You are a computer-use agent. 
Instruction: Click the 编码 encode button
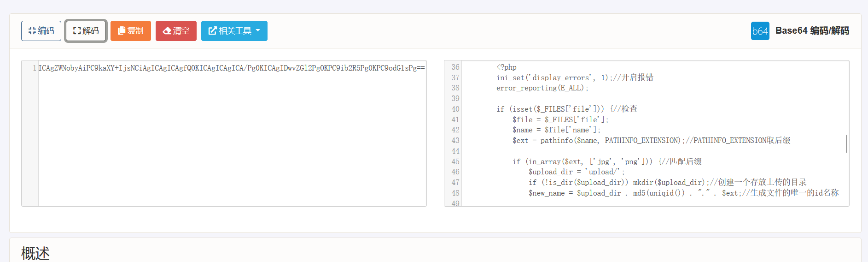[41, 31]
